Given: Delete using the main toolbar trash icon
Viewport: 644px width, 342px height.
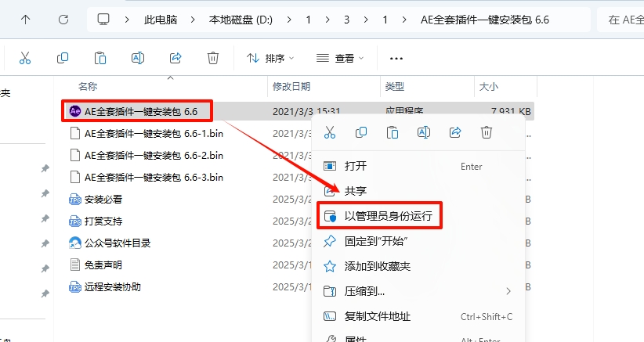Looking at the screenshot, I should coord(213,58).
